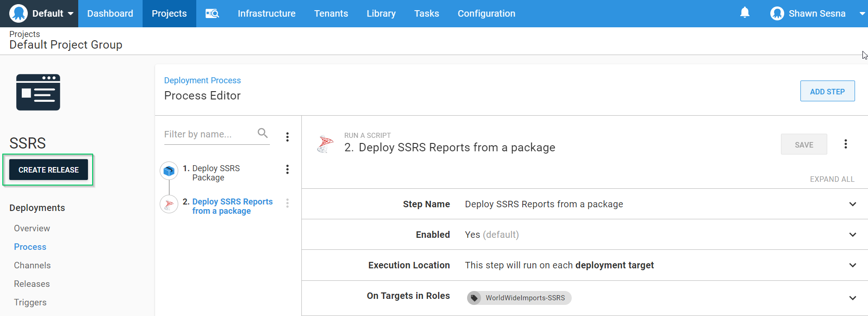Expand the Step Name section
Viewport: 868px width, 316px height.
pyautogui.click(x=852, y=204)
